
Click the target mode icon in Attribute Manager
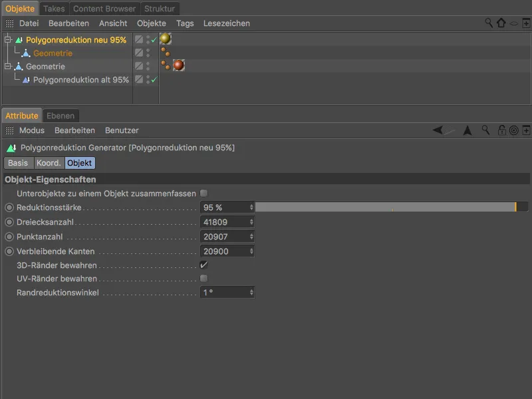click(514, 130)
